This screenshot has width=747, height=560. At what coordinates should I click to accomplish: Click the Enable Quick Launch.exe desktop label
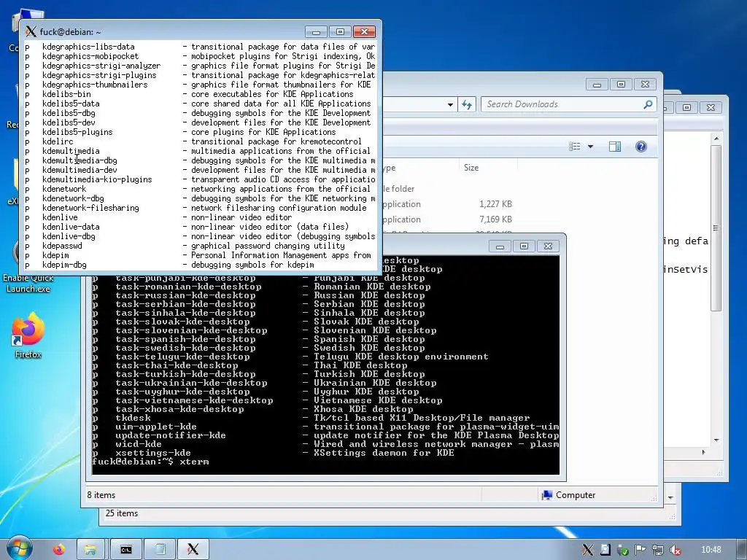coord(28,284)
